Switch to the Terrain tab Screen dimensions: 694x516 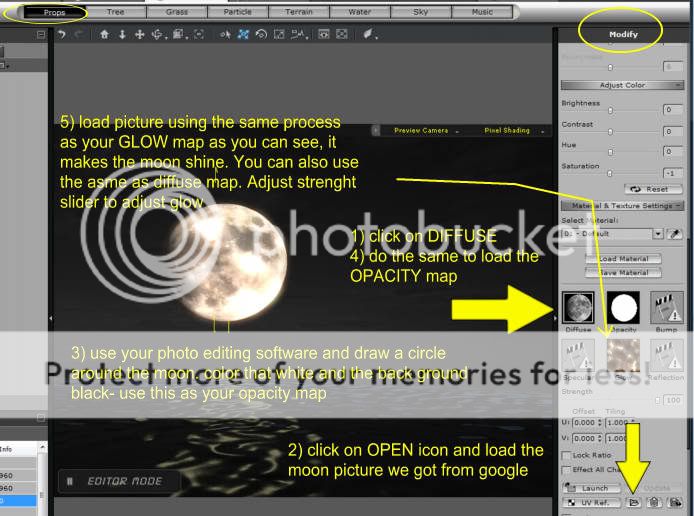(x=299, y=12)
